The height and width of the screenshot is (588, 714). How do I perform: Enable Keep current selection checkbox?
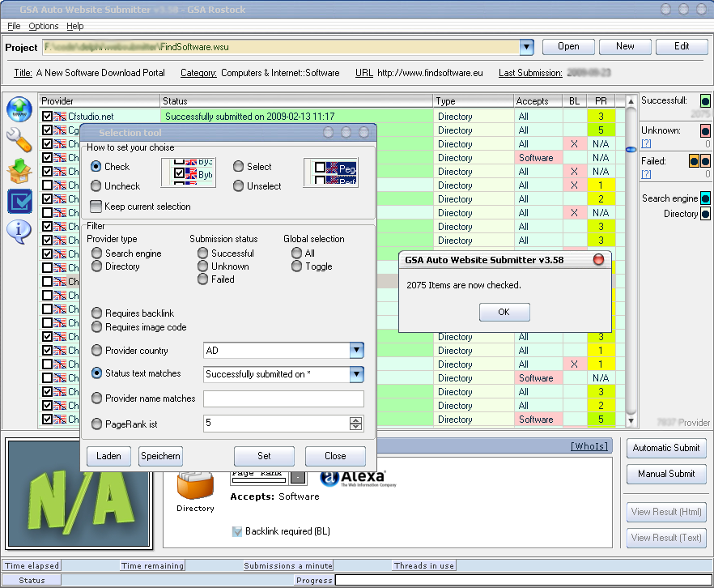pyautogui.click(x=96, y=207)
